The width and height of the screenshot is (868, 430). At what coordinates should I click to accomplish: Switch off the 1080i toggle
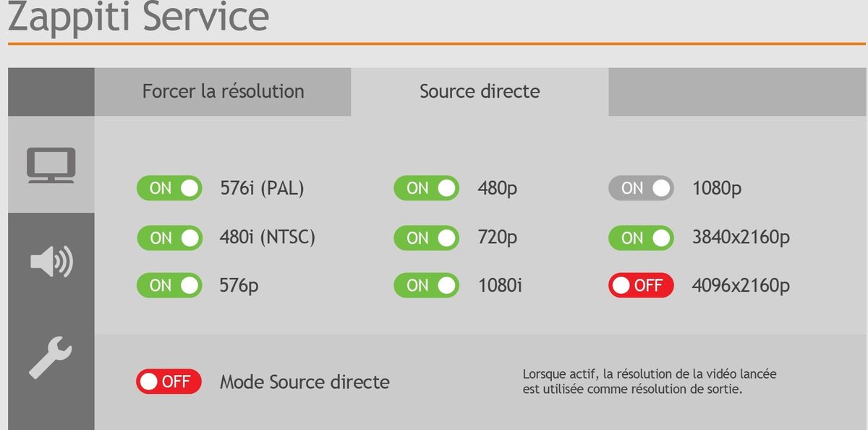426,285
